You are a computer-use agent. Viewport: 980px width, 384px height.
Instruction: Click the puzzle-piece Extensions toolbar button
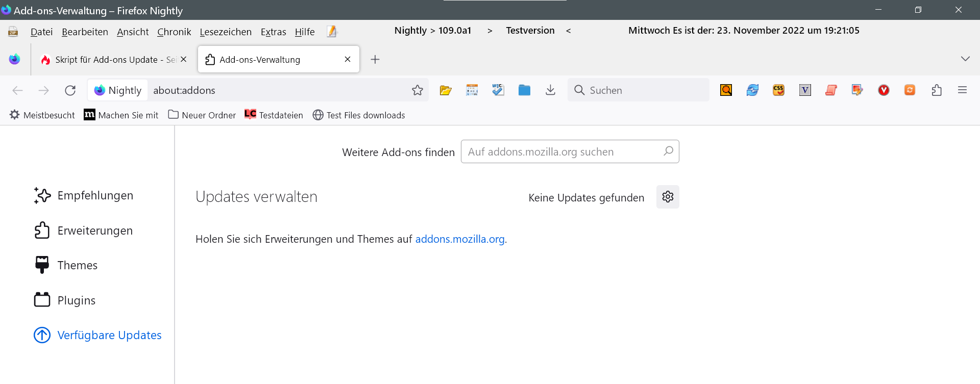coord(937,90)
